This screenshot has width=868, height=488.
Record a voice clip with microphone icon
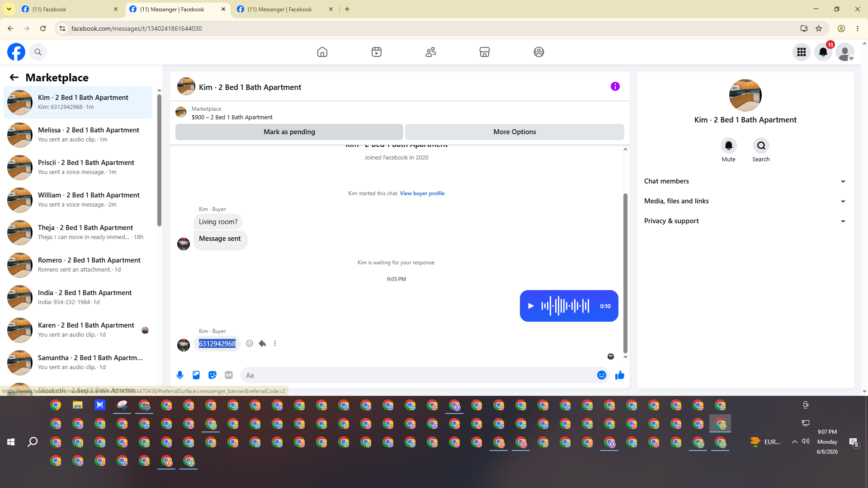click(180, 375)
